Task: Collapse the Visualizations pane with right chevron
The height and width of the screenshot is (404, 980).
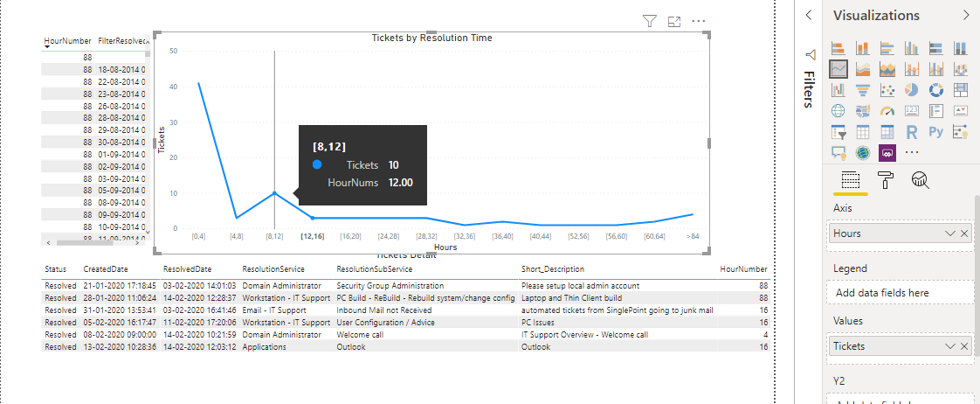Action: [x=965, y=16]
